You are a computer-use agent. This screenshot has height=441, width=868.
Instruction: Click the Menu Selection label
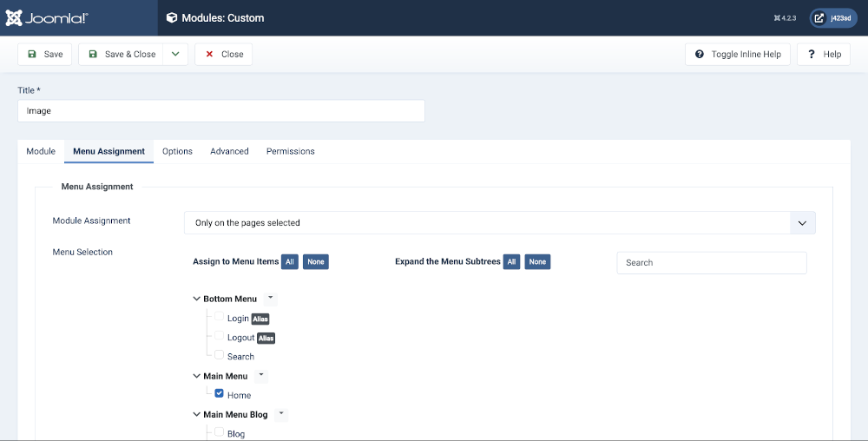[x=82, y=252]
